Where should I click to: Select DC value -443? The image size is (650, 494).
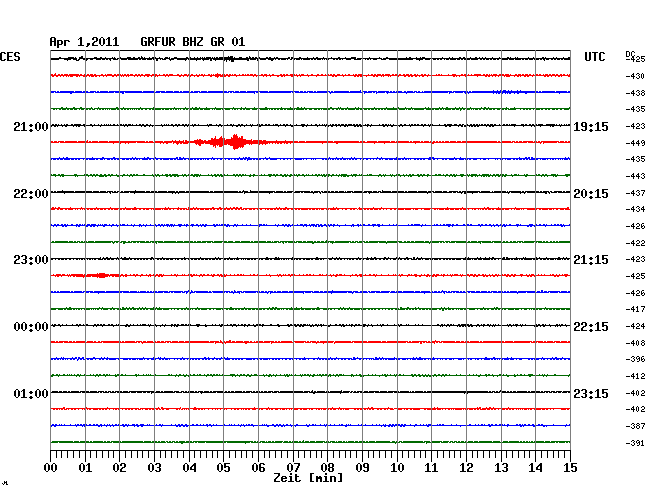pyautogui.click(x=635, y=176)
